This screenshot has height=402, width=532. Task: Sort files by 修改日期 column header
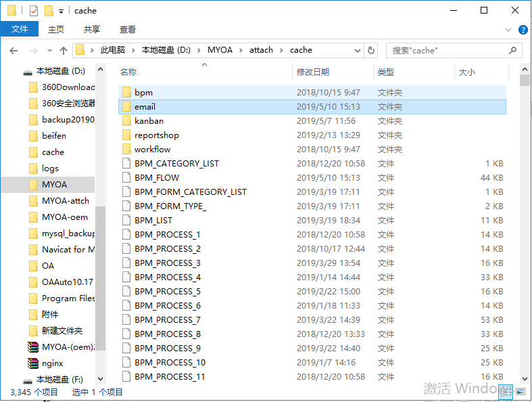pyautogui.click(x=313, y=72)
